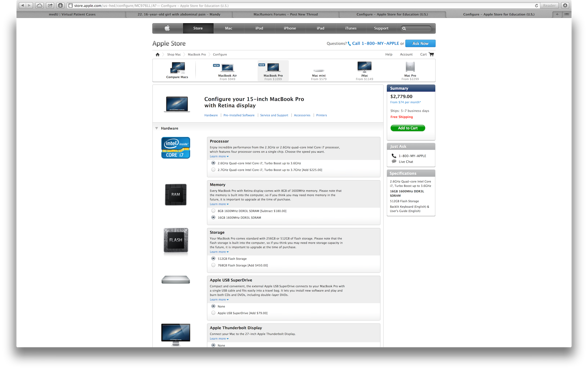588x370 pixels.
Task: Click the Compare Macs icon
Action: pyautogui.click(x=177, y=68)
